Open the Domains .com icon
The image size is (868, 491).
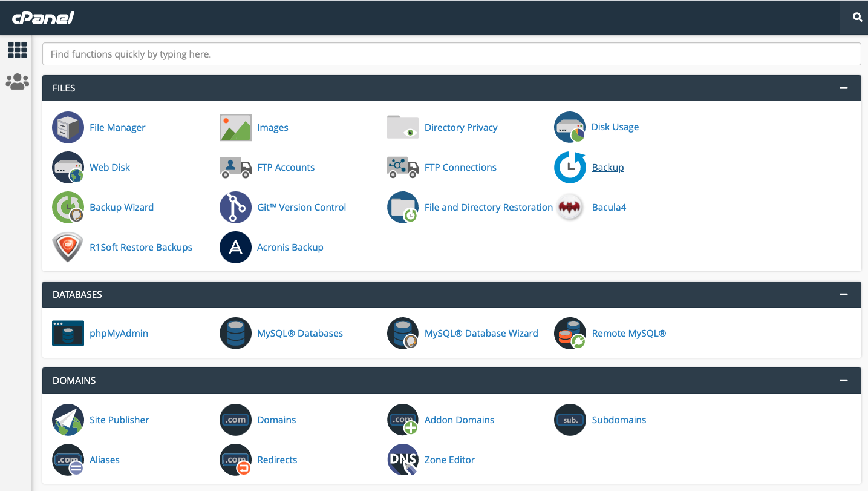tap(235, 420)
